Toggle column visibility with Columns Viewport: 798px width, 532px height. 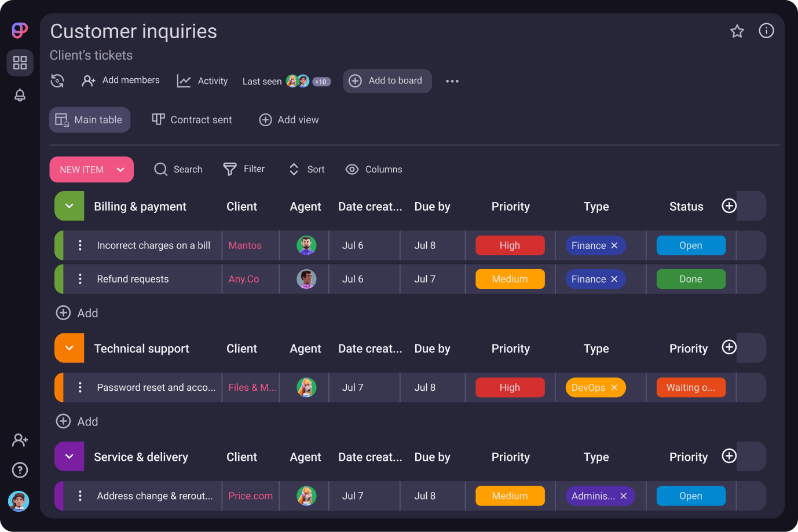point(374,169)
